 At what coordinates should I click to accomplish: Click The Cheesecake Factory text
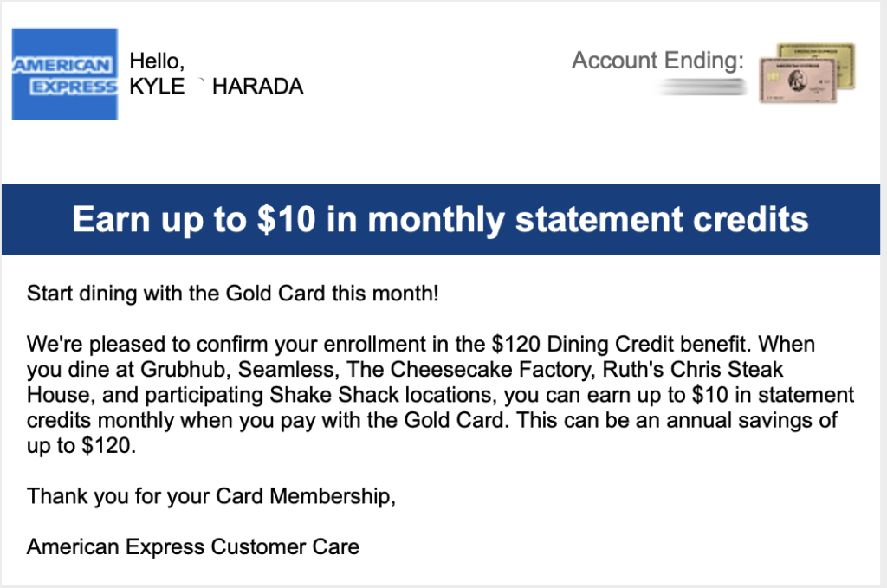click(470, 369)
